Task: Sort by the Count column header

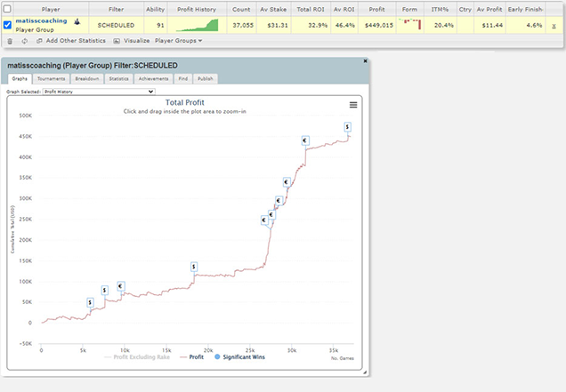Action: pos(241,9)
